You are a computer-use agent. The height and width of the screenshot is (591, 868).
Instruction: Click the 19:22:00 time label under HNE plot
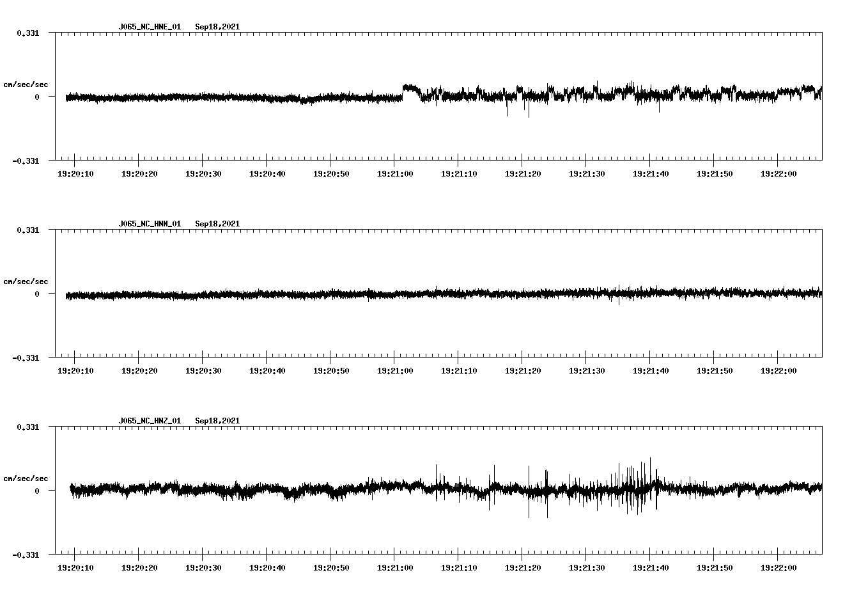tap(778, 174)
